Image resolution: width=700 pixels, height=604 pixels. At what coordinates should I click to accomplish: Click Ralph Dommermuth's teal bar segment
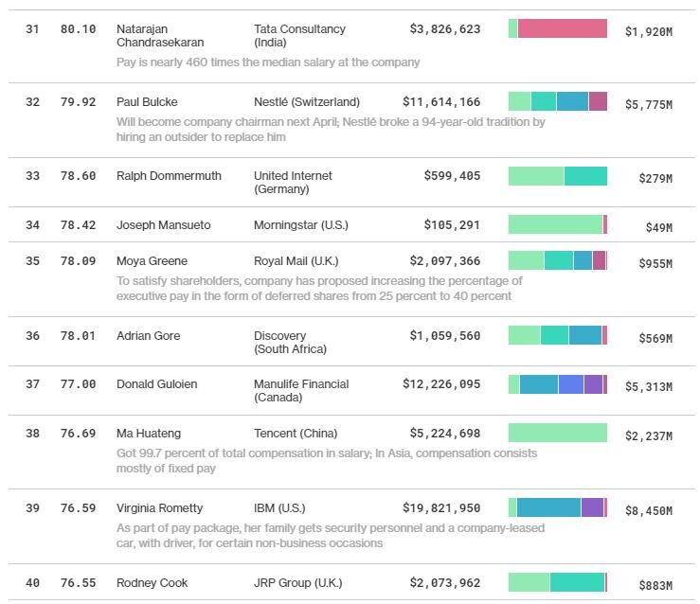[x=585, y=176]
